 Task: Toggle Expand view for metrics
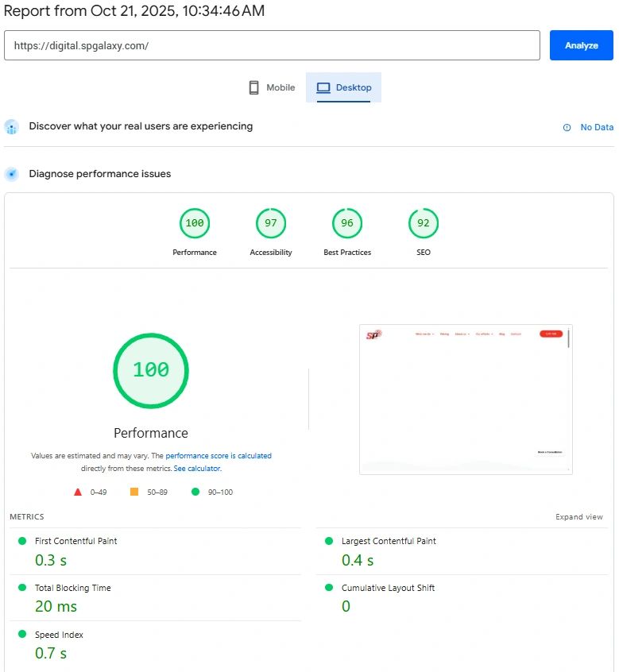578,517
